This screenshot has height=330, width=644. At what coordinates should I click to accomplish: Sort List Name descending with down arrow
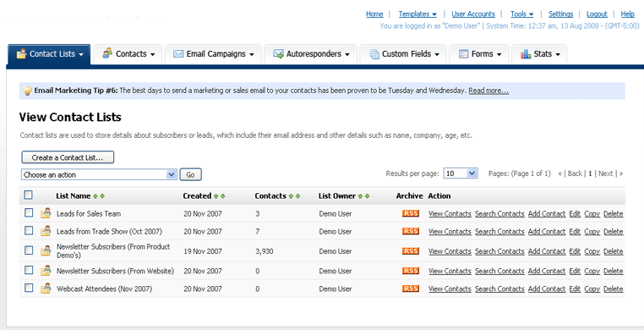click(x=102, y=196)
